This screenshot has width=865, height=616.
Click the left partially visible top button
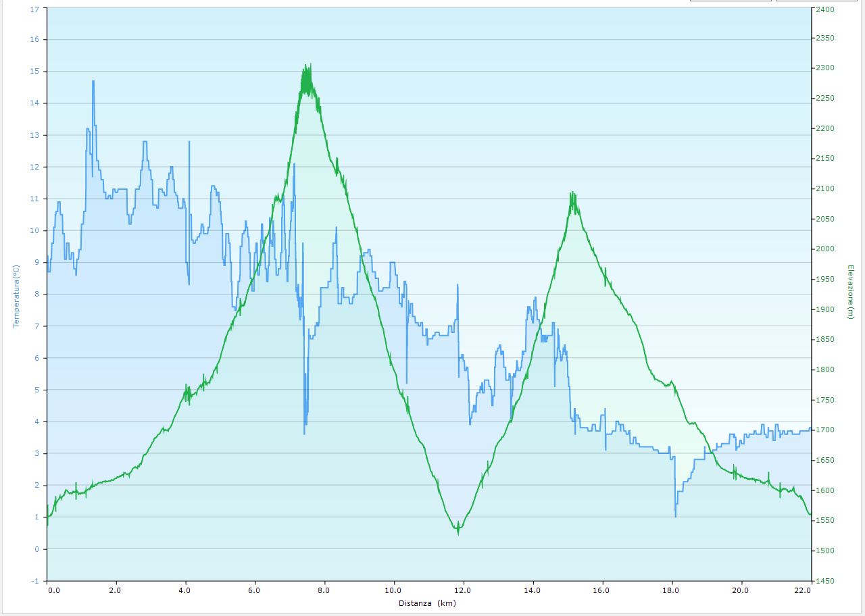pyautogui.click(x=731, y=1)
